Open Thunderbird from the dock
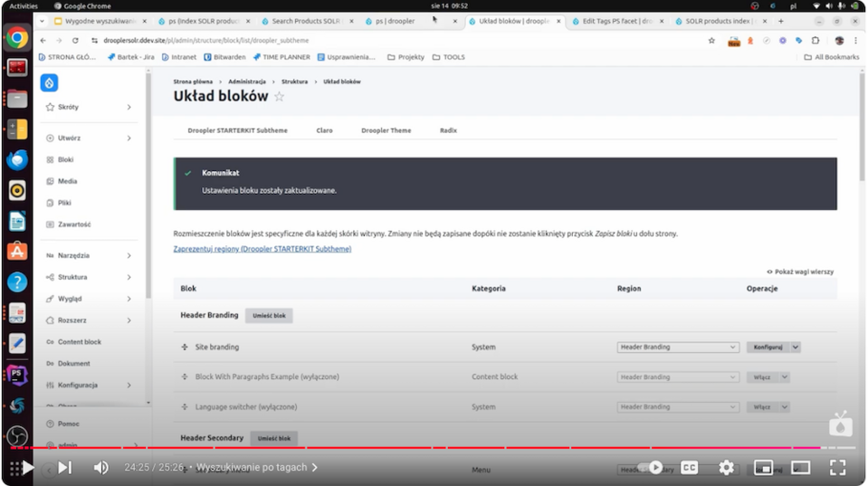 click(x=17, y=160)
